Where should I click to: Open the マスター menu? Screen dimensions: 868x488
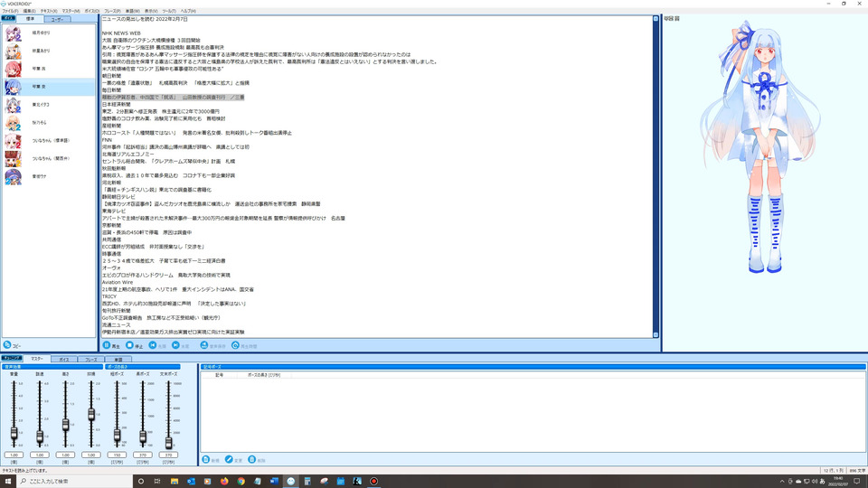coord(71,11)
